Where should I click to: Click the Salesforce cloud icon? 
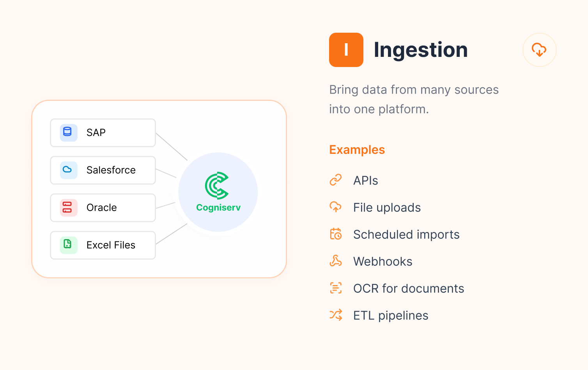click(x=68, y=170)
